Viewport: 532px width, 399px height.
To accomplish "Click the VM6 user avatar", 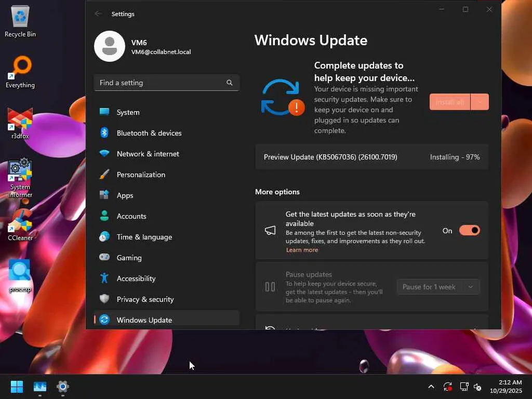I will 109,46.
